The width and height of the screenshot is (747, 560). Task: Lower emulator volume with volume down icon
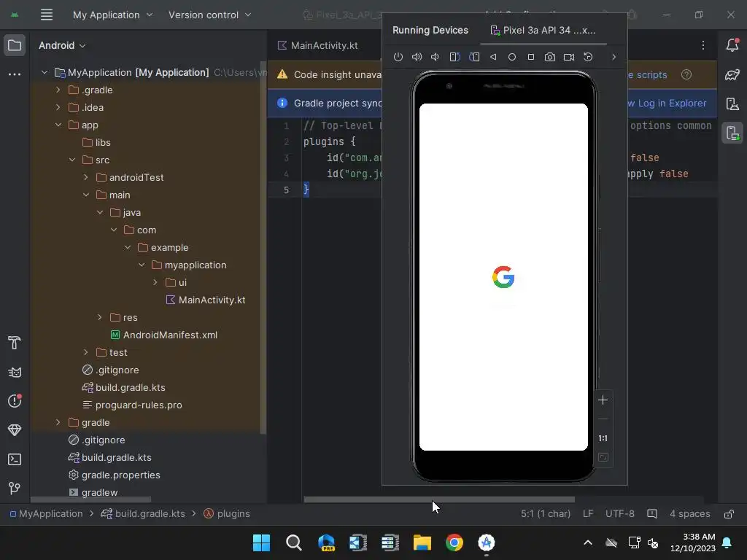tap(435, 57)
